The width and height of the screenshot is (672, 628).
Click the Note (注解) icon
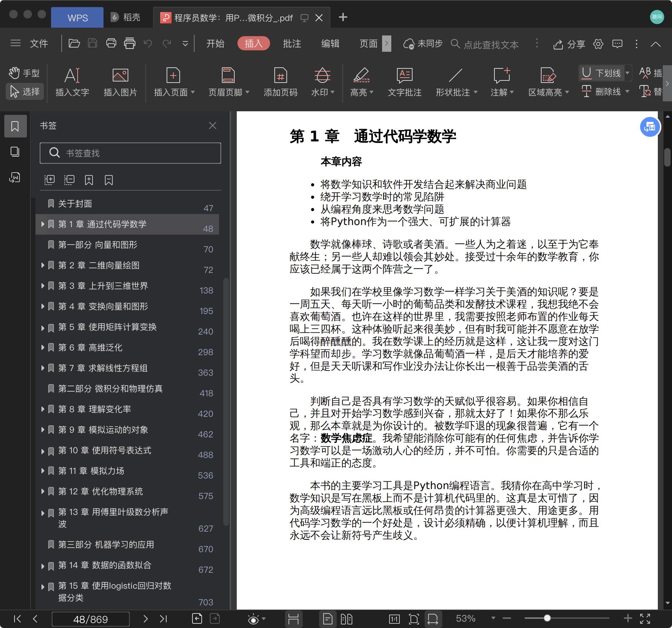(x=502, y=75)
